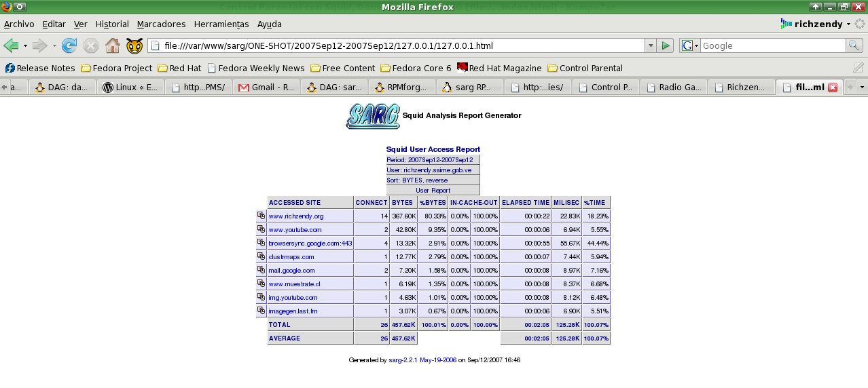The width and height of the screenshot is (868, 388).
Task: Open the detail icon beside www.richzendy.org
Action: coord(261,216)
